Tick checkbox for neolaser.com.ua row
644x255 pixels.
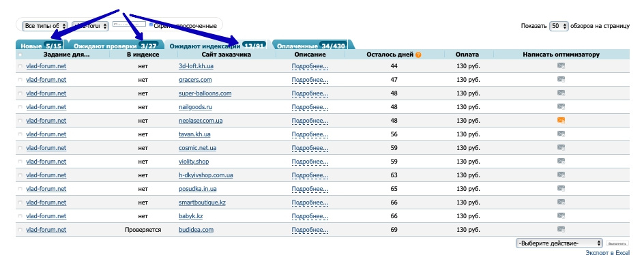pos(20,121)
